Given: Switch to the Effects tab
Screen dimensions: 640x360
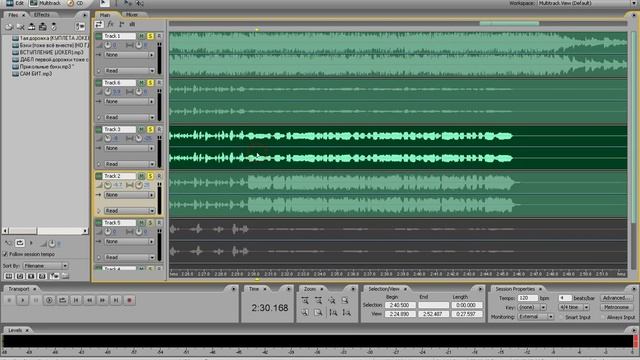Looking at the screenshot, I should (x=42, y=15).
